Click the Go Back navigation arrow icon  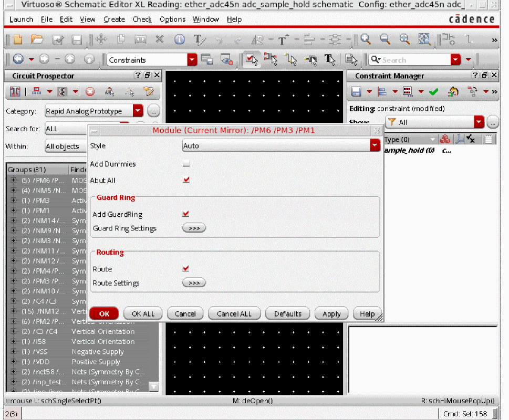[18, 59]
